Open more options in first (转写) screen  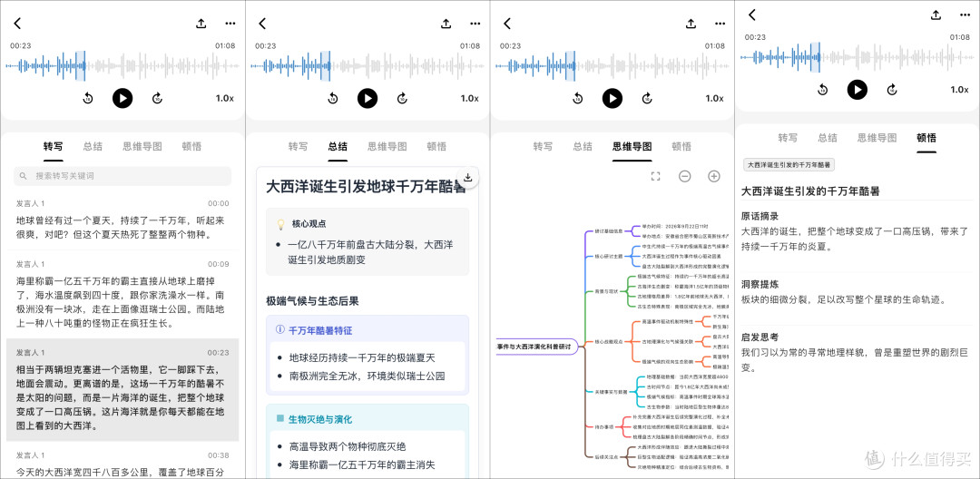tap(230, 24)
